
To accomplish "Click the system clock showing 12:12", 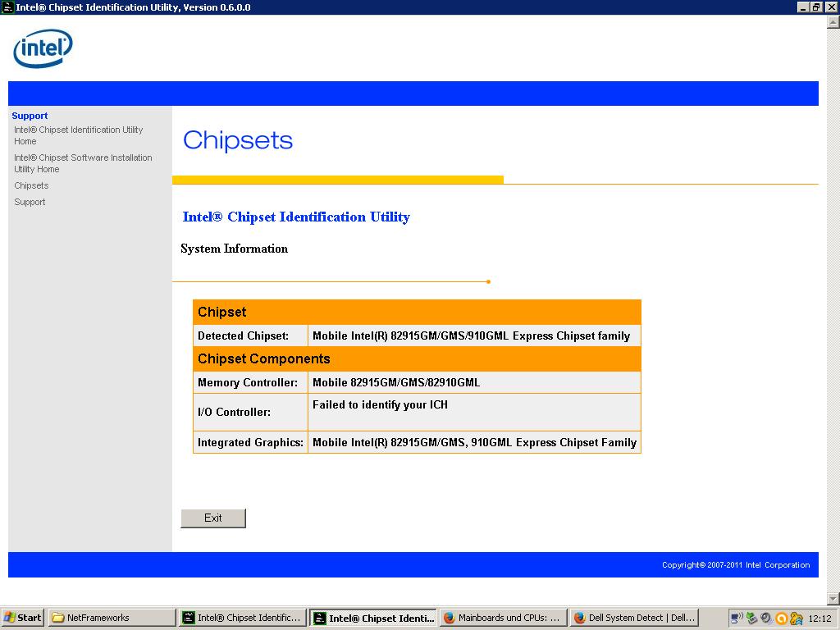I will click(819, 619).
